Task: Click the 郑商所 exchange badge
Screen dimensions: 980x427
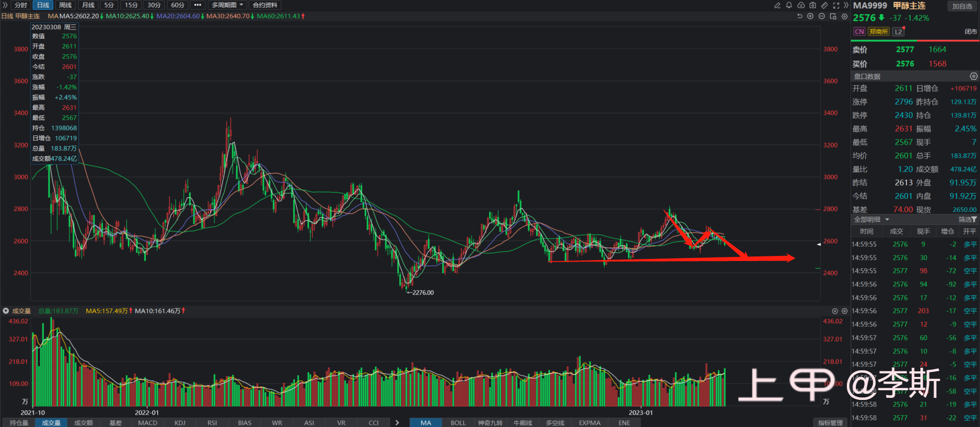Action: coord(879,32)
